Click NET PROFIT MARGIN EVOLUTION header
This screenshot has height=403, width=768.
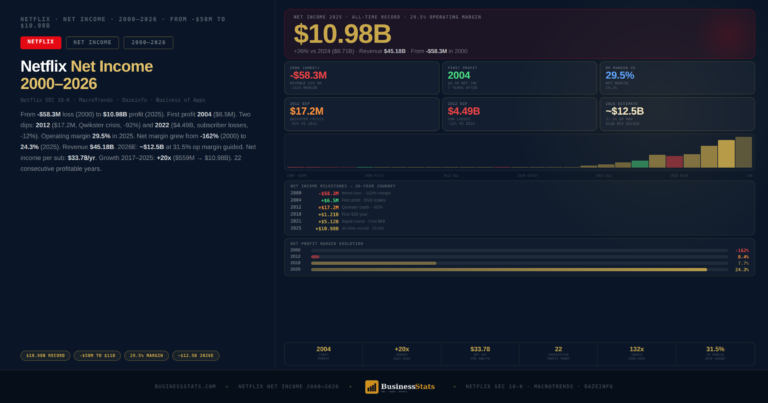[327, 243]
